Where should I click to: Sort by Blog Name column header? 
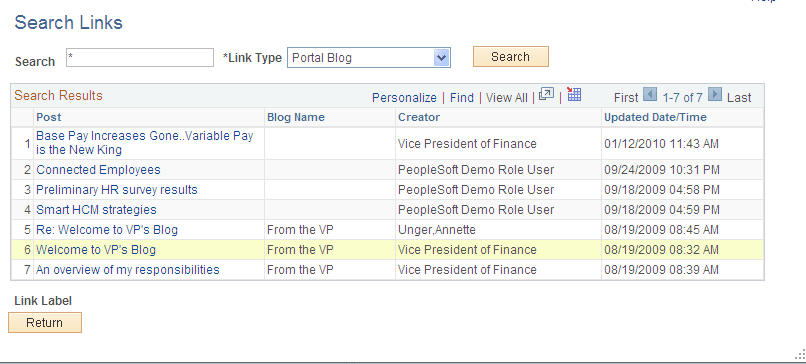(296, 117)
